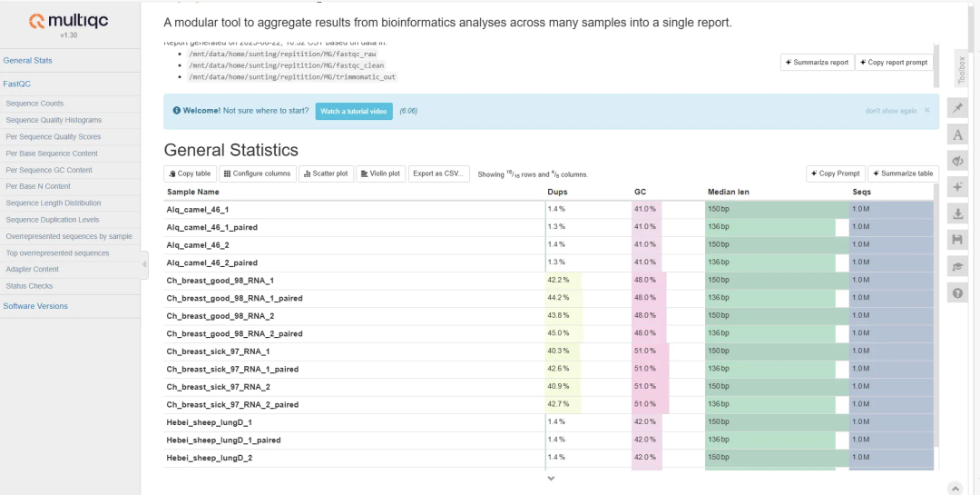Image resolution: width=980 pixels, height=495 pixels.
Task: Toggle the Hide Samples eye icon
Action: coord(956,161)
